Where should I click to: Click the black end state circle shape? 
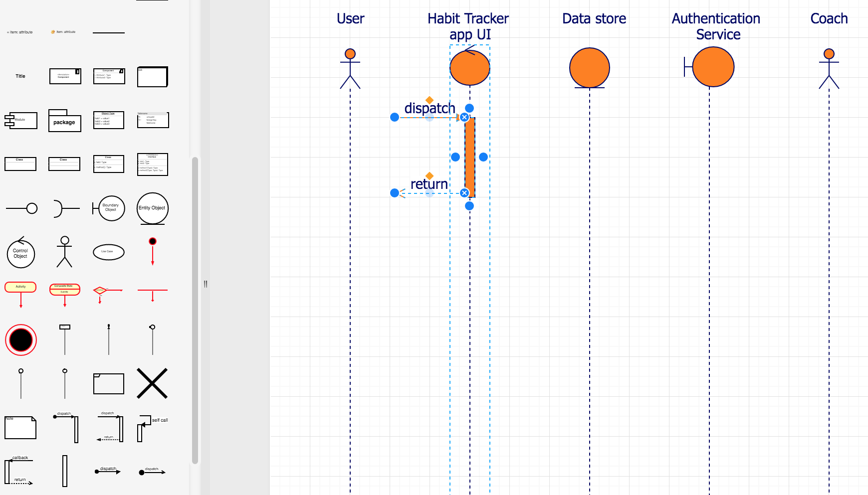(21, 340)
